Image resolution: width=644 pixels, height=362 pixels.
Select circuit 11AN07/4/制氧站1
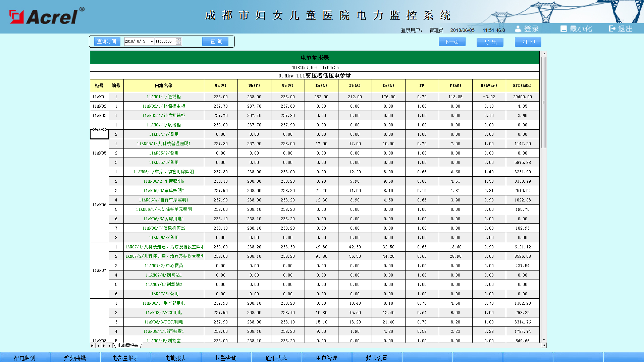point(164,275)
